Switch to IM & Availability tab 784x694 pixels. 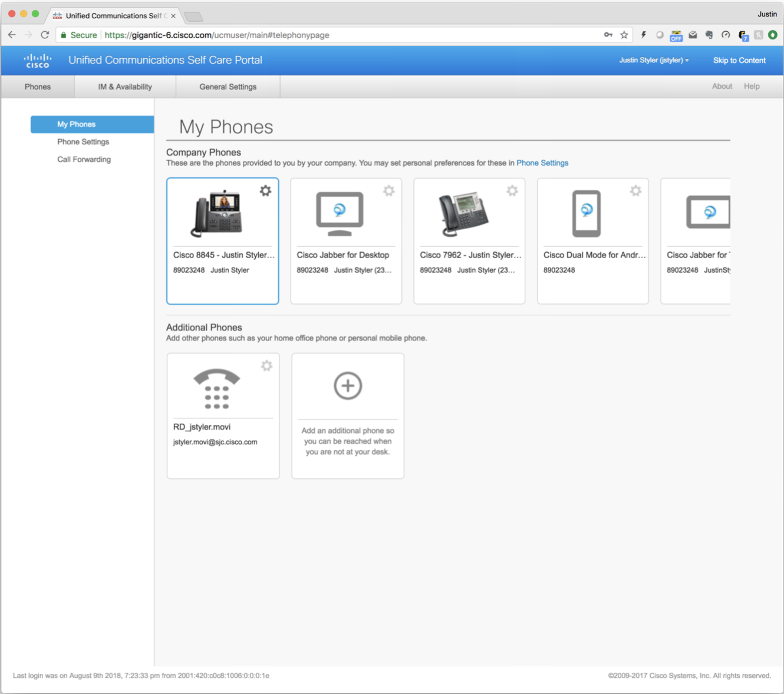(125, 87)
